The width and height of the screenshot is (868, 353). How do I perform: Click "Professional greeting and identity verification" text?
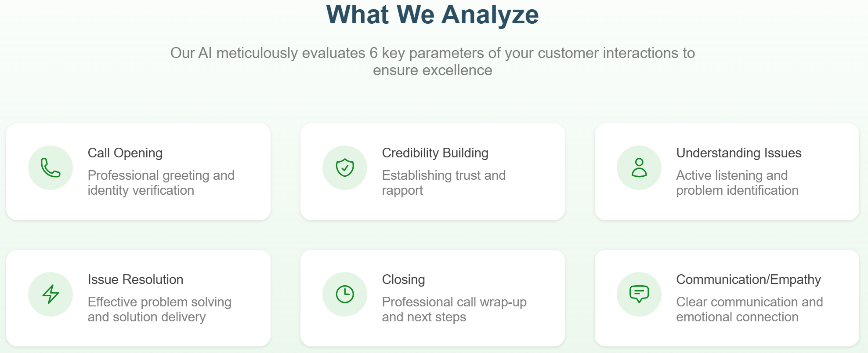[161, 183]
